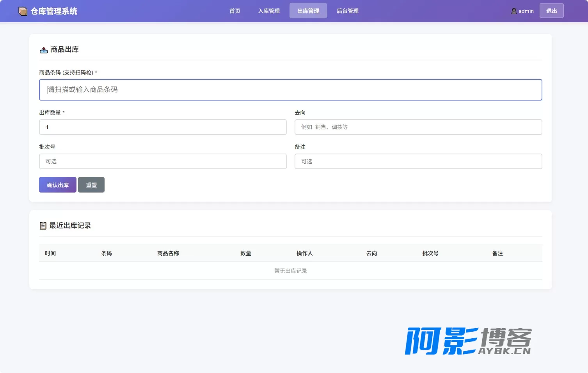
Task: Focus the 批次号 batch number field
Action: (x=163, y=161)
